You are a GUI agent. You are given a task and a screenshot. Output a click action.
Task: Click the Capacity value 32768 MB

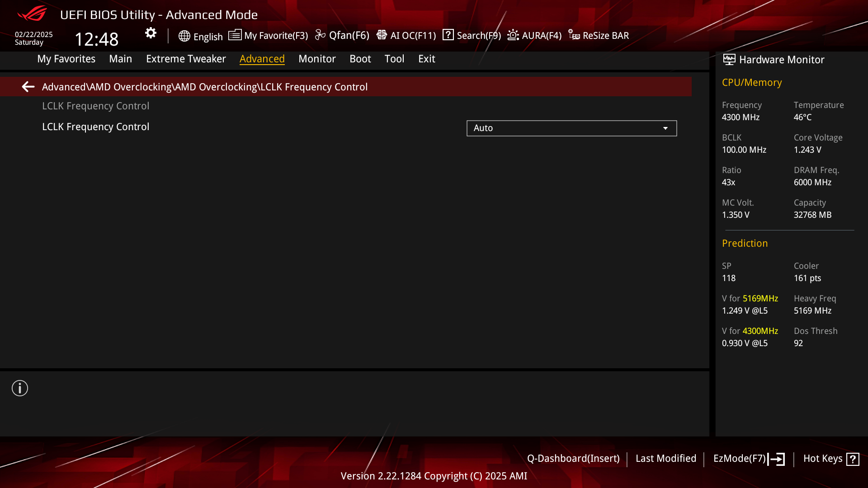(812, 215)
